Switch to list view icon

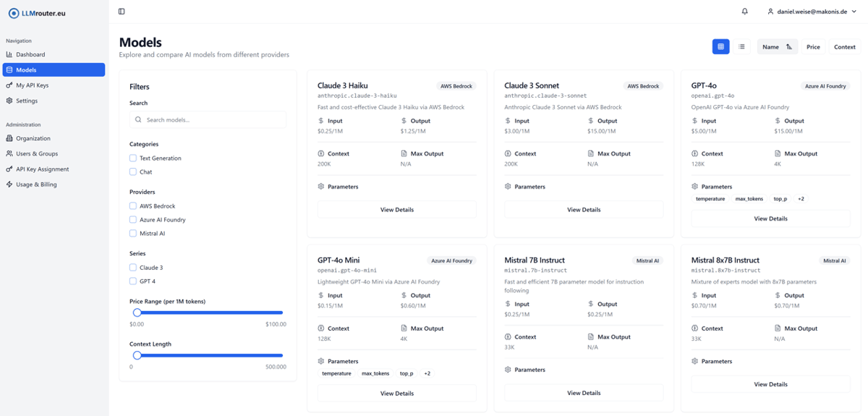point(741,47)
